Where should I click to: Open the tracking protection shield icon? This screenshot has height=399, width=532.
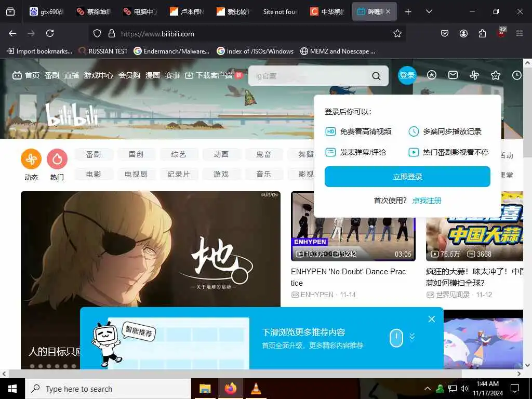97,34
